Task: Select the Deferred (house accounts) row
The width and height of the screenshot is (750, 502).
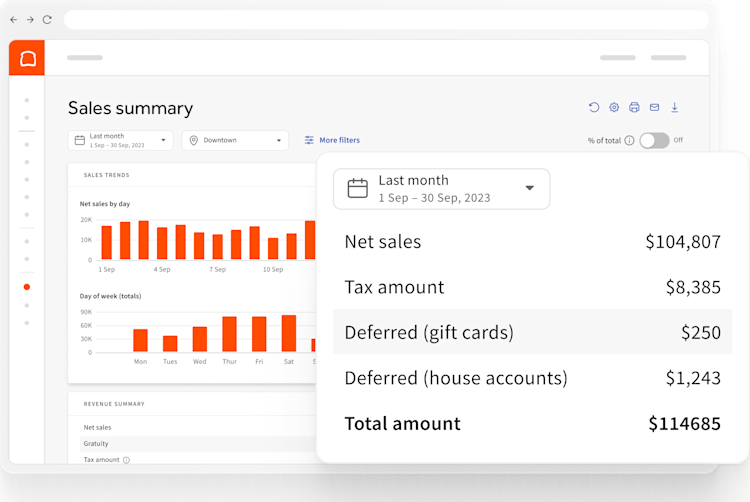Action: pyautogui.click(x=532, y=378)
